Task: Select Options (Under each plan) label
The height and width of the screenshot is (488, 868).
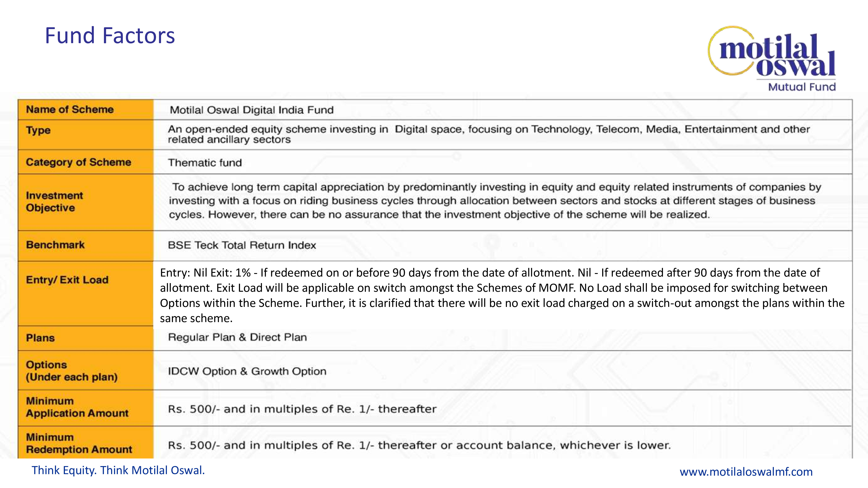Action: (71, 370)
